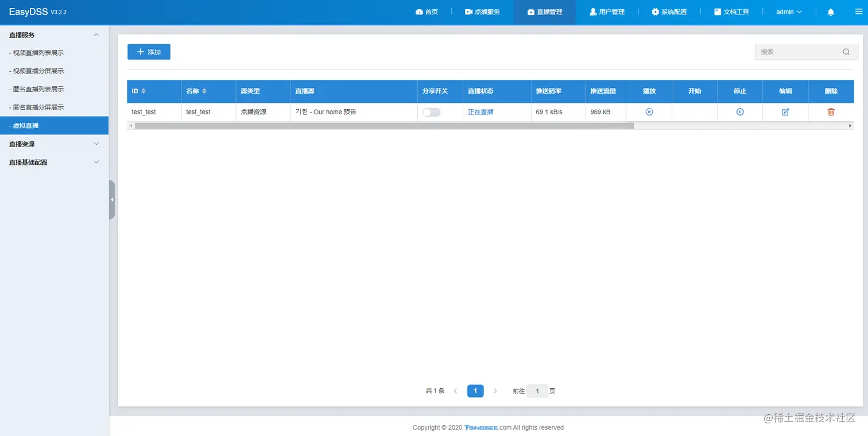868x436 pixels.
Task: Edit the test_test row
Action: point(785,112)
